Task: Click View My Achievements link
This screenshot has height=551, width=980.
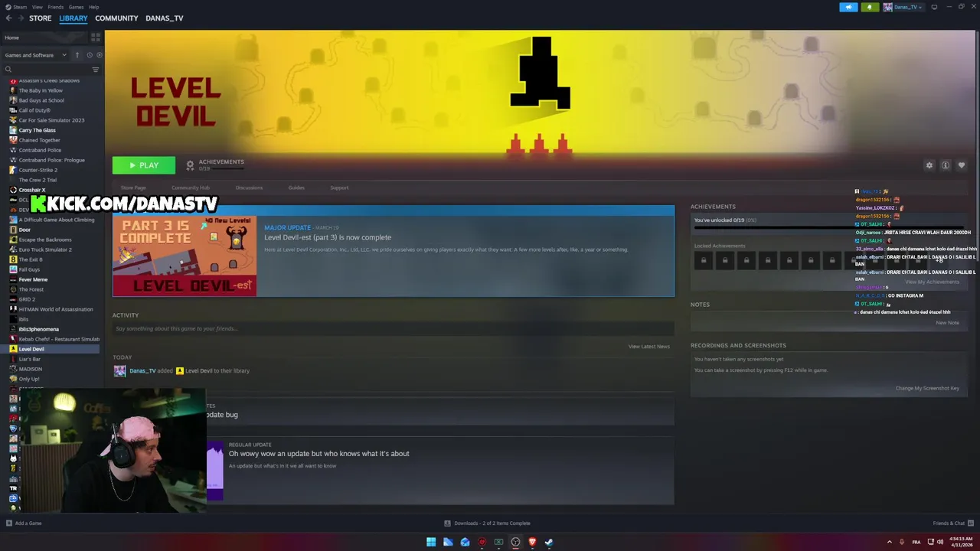Action: pyautogui.click(x=932, y=282)
